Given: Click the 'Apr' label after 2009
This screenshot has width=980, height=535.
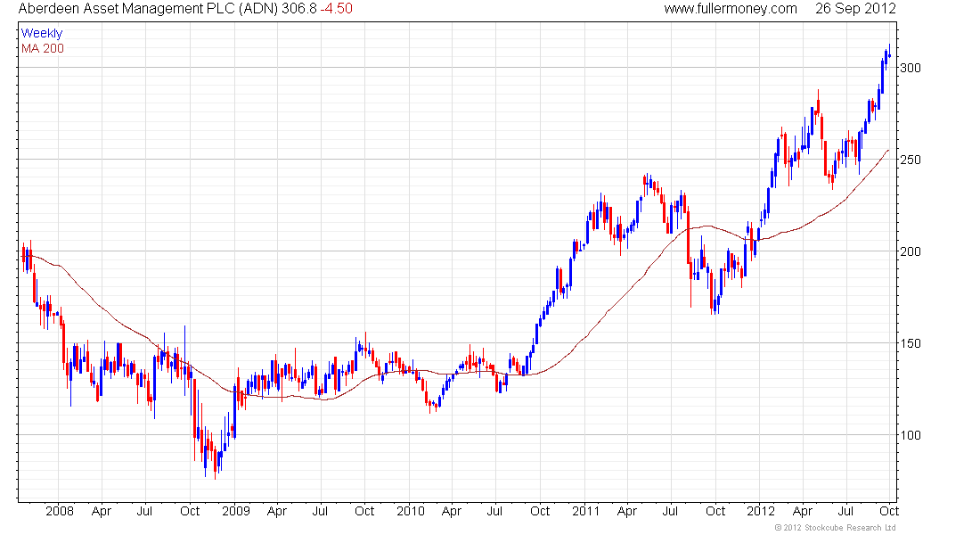Looking at the screenshot, I should 277,512.
